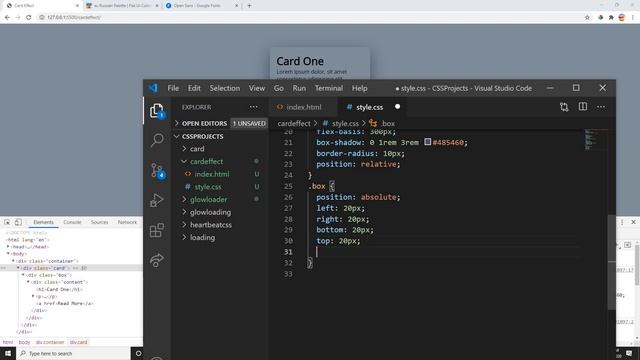Open the Help menu
The image size is (640, 360).
(x=360, y=88)
